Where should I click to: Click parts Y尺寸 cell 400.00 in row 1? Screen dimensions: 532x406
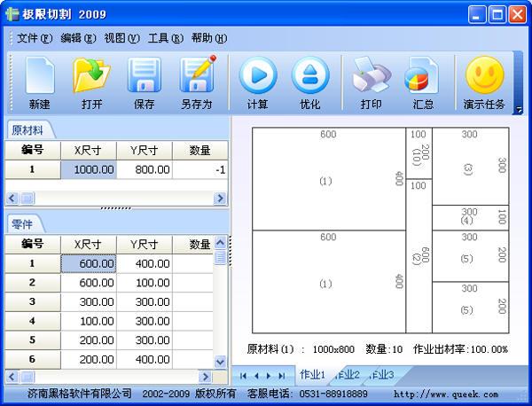[x=145, y=263]
